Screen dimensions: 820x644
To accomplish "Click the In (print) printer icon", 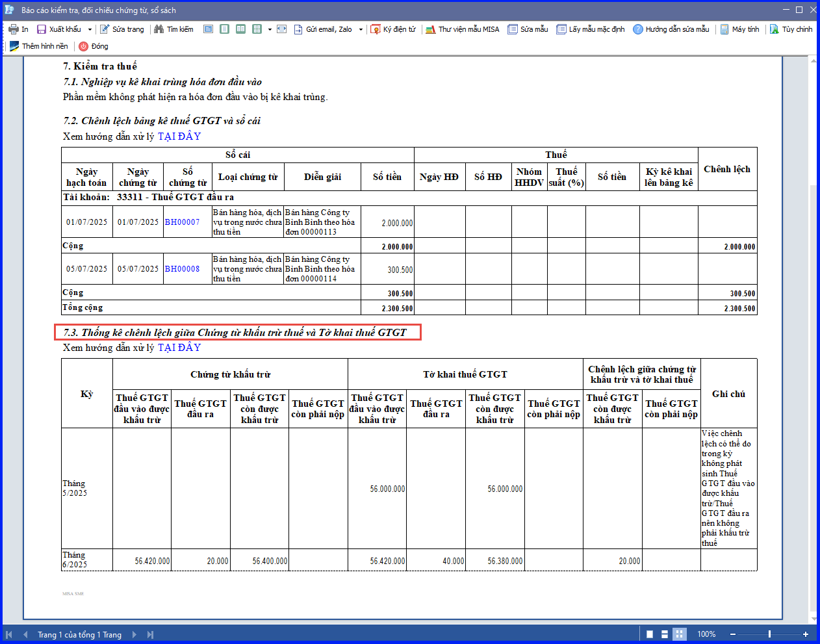I will coord(14,29).
